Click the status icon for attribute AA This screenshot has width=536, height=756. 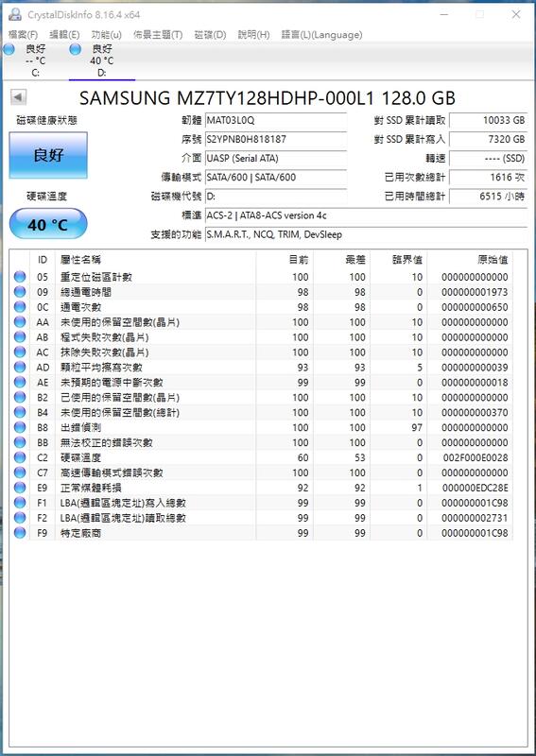point(20,321)
